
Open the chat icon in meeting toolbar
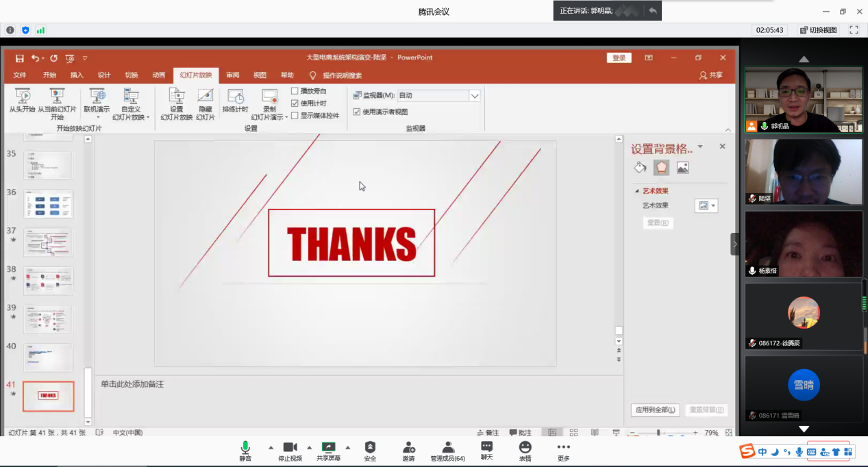coord(486,447)
